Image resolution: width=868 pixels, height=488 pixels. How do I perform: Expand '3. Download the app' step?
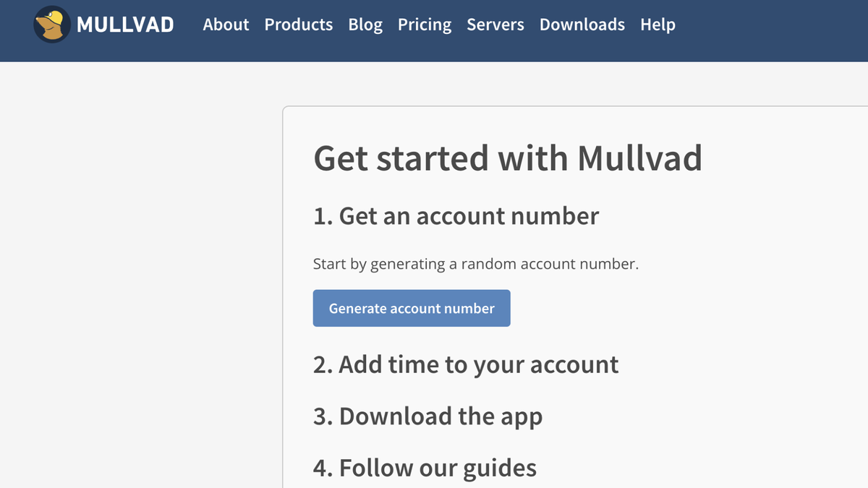tap(427, 416)
